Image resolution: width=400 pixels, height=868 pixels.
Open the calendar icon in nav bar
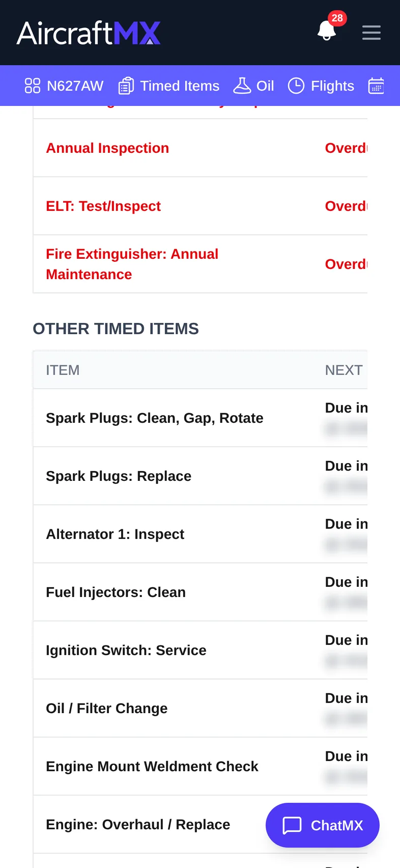(x=376, y=86)
